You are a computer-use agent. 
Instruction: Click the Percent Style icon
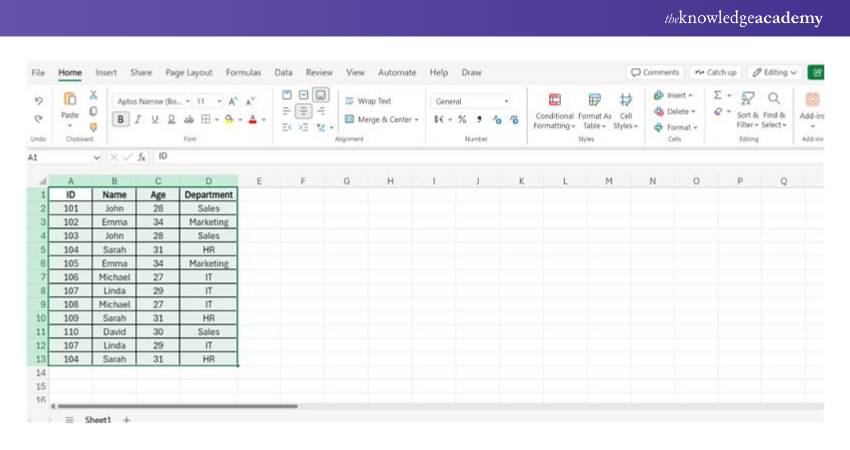(x=462, y=119)
